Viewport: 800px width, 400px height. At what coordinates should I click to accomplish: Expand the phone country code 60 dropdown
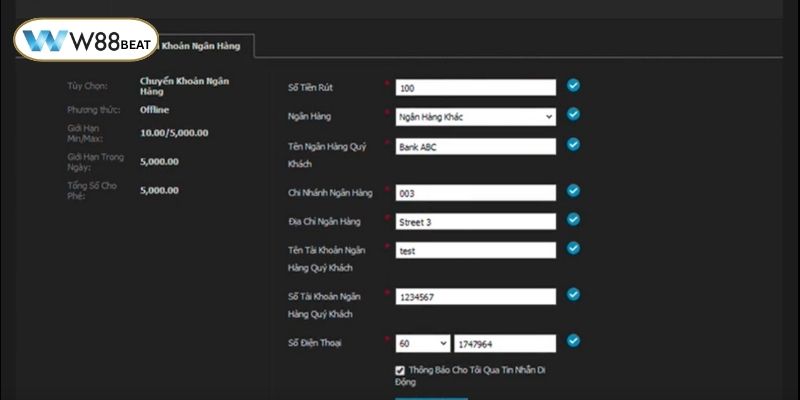point(422,343)
